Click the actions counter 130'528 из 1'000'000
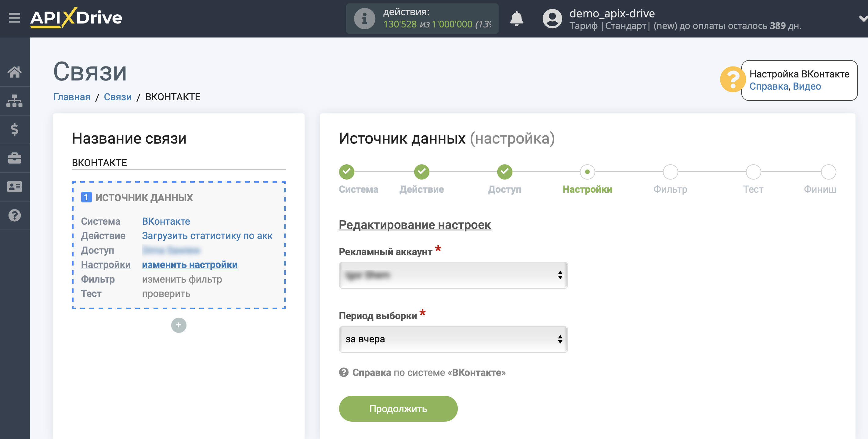 (437, 24)
